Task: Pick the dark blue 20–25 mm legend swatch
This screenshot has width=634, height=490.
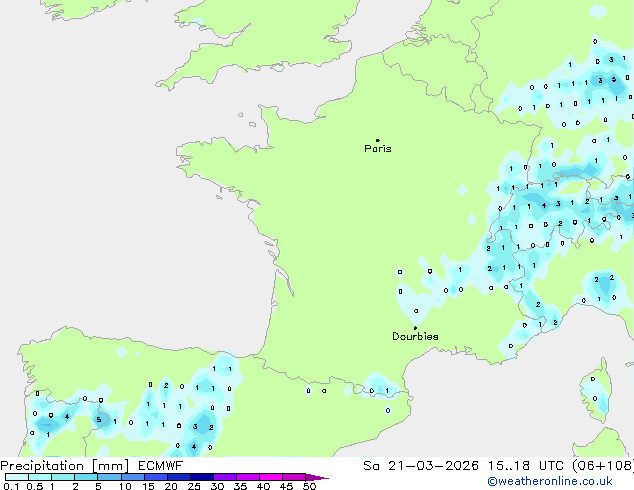Action: tap(179, 477)
